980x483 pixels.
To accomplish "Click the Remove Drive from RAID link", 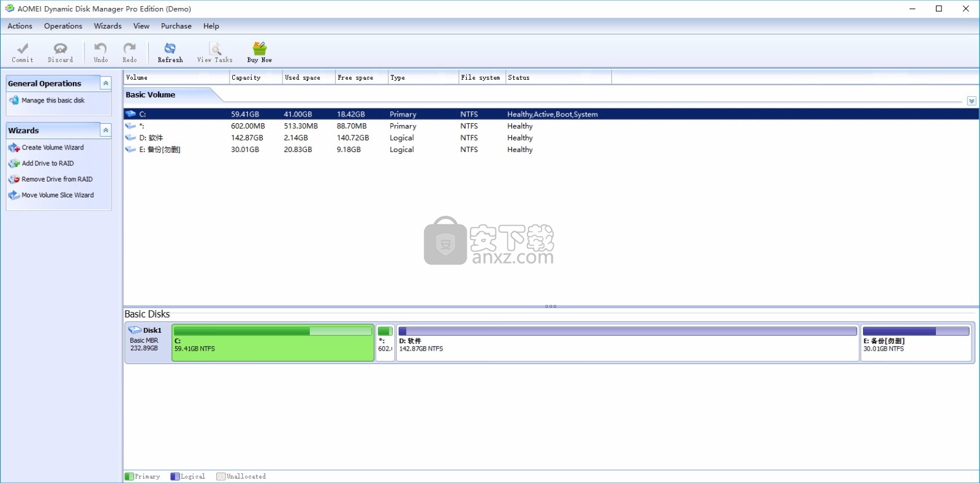I will pyautogui.click(x=57, y=180).
